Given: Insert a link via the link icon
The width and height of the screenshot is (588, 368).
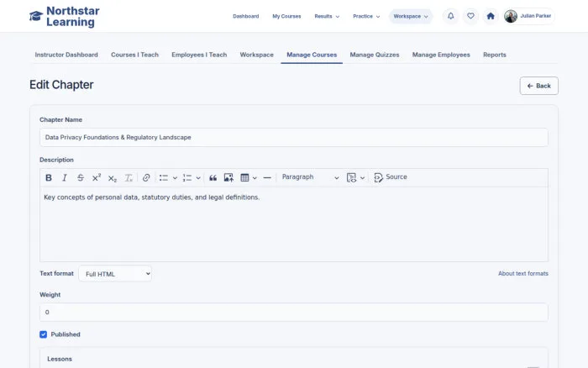Looking at the screenshot, I should click(146, 177).
